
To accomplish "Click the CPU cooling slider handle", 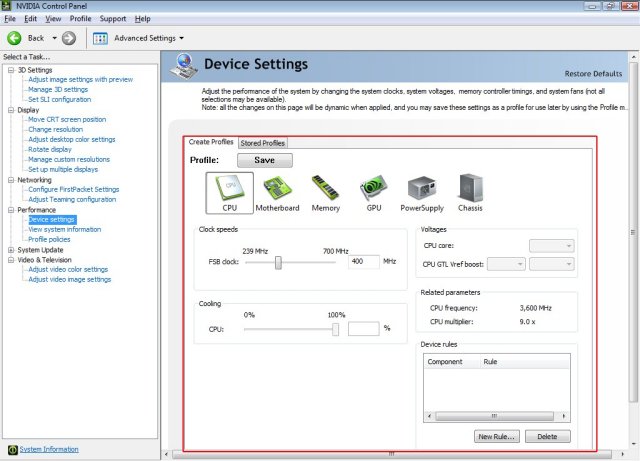I will (336, 329).
